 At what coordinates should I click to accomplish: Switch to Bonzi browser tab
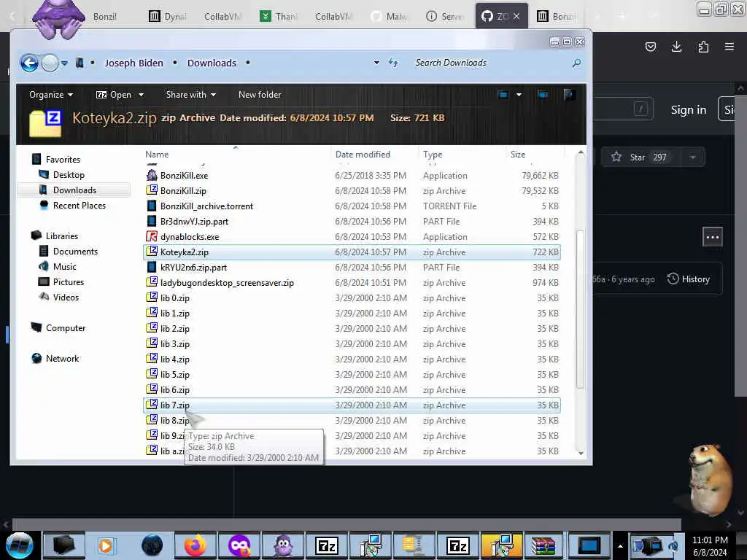(x=105, y=16)
